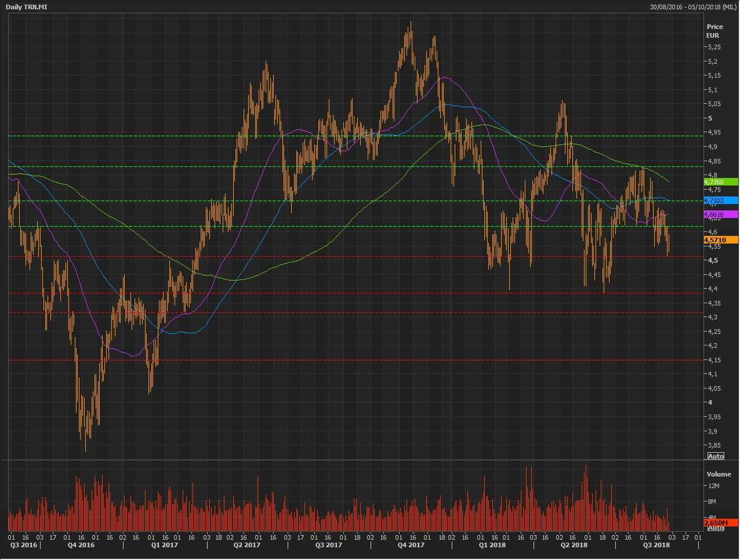This screenshot has width=740, height=560.
Task: Click the '5,1' price axis label
Action: 712,90
